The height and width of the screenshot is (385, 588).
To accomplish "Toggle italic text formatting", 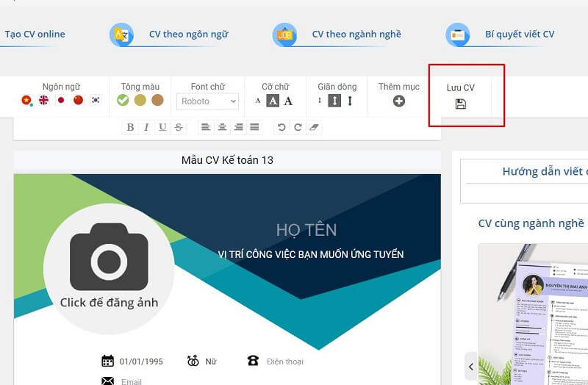I will coord(146,127).
